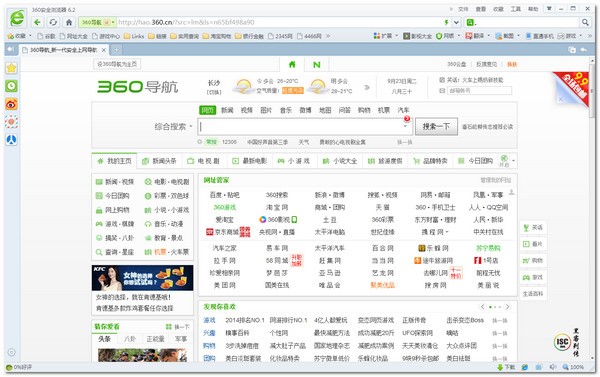
Task: Click the lightning speed mode icon in address bar
Action: pos(446,22)
